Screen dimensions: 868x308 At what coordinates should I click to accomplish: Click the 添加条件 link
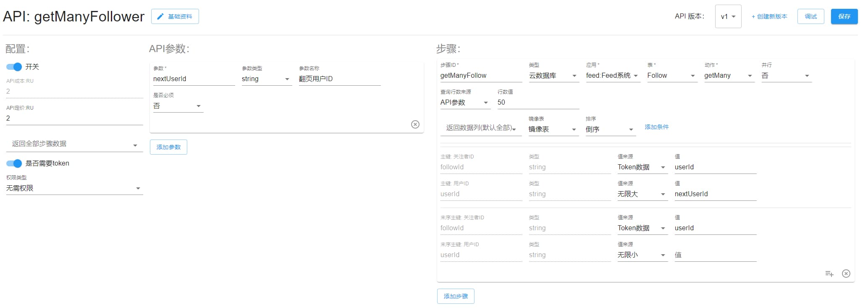click(x=657, y=127)
